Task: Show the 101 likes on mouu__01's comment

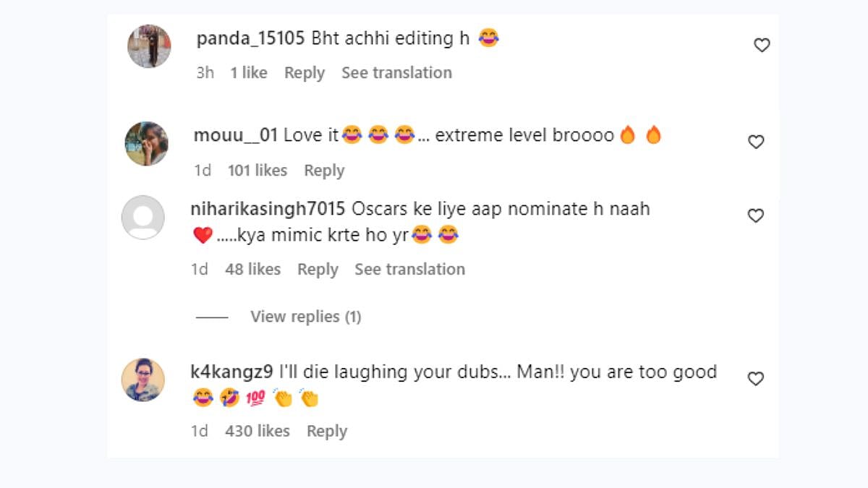Action: point(257,171)
